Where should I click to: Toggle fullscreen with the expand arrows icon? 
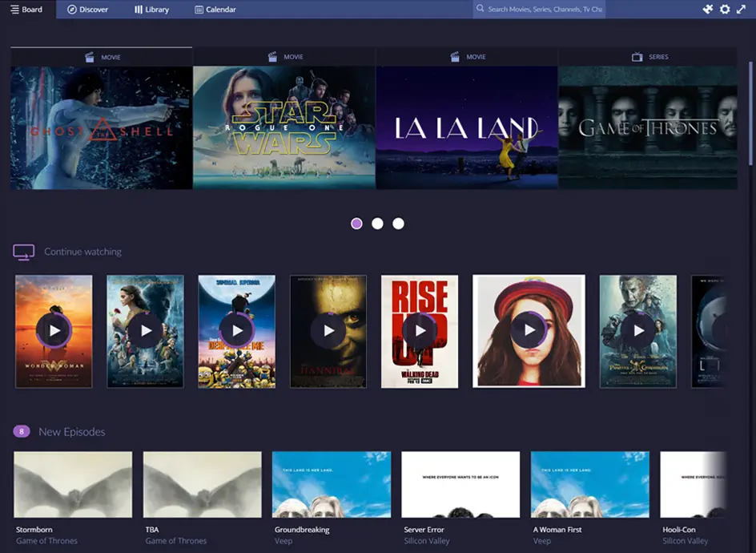[x=742, y=10]
